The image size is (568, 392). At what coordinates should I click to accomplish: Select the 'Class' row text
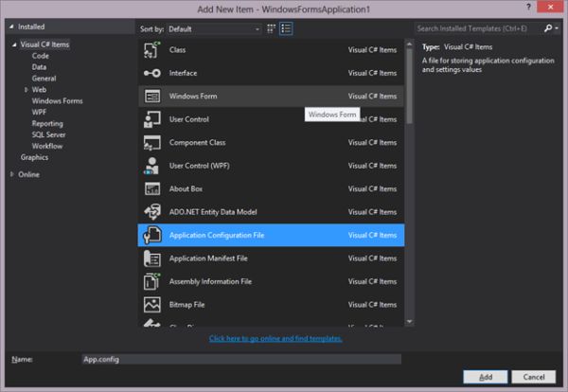coord(177,49)
